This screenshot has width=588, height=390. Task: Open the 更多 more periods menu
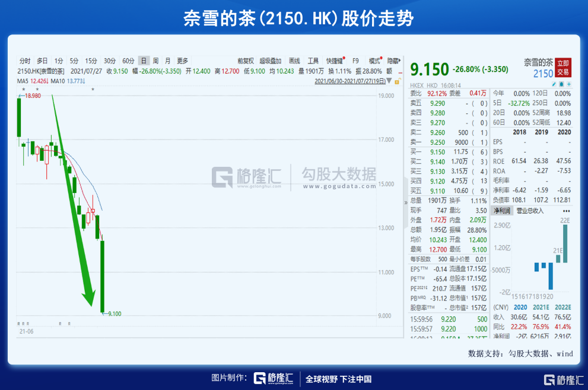pos(182,61)
